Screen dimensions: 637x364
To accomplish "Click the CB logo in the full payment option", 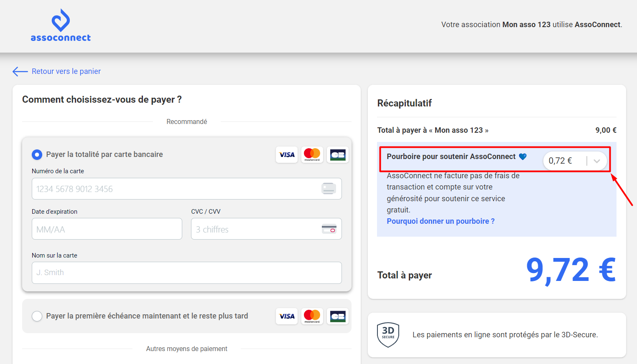I will point(338,155).
